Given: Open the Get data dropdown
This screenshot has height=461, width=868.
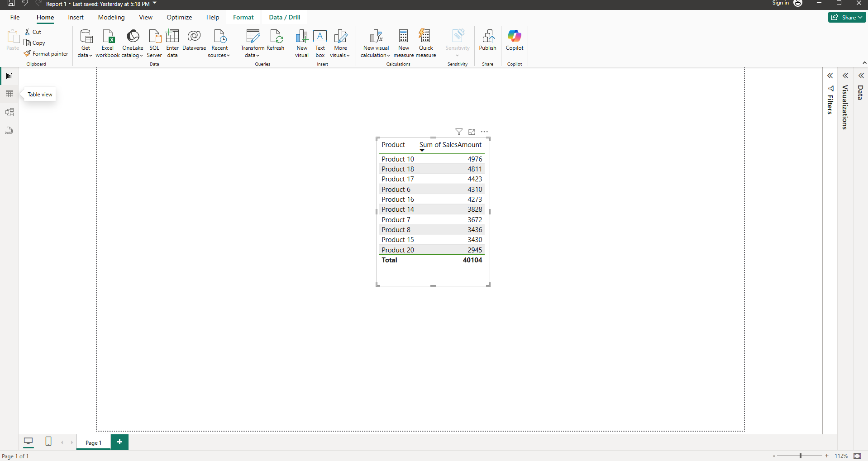Looking at the screenshot, I should [x=85, y=43].
